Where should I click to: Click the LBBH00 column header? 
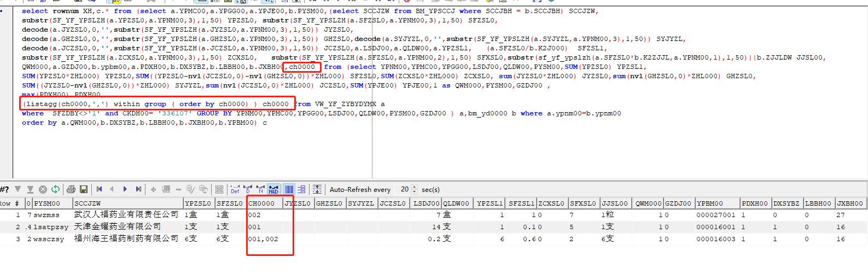click(x=819, y=203)
